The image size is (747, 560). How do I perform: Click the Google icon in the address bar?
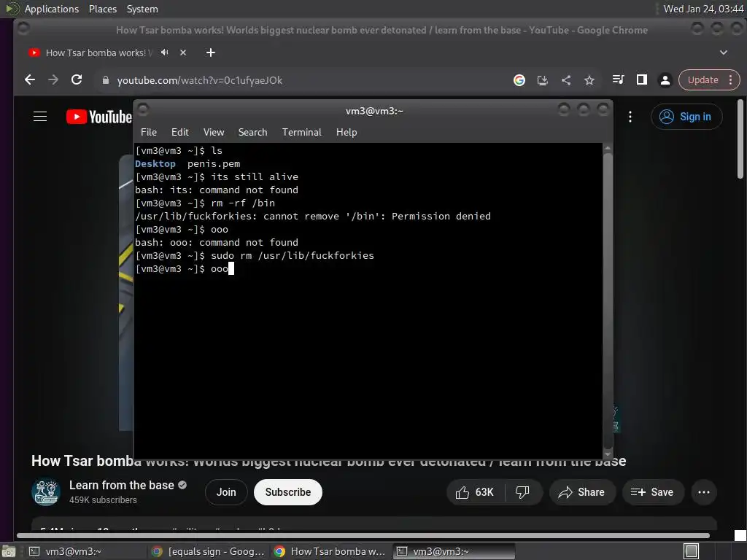[519, 80]
